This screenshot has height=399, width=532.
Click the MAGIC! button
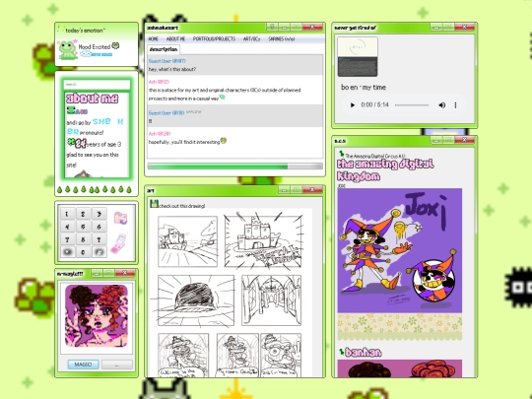pos(83,365)
